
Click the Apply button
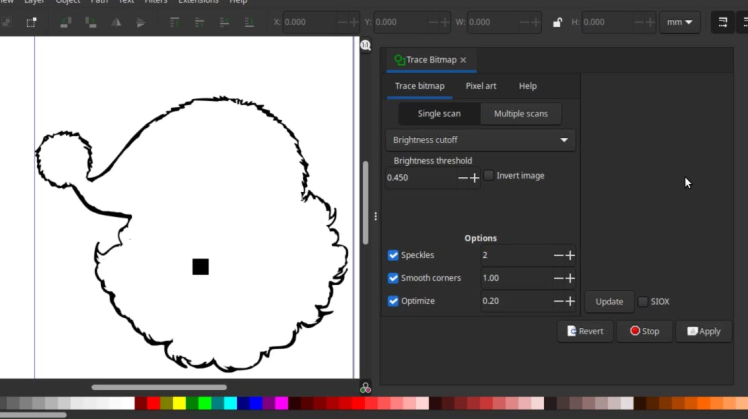coord(703,331)
